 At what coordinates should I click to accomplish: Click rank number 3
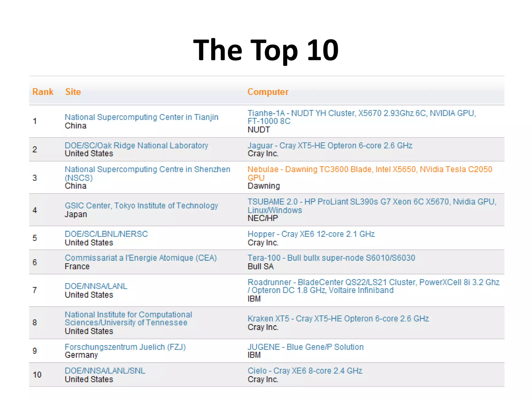[x=35, y=178]
